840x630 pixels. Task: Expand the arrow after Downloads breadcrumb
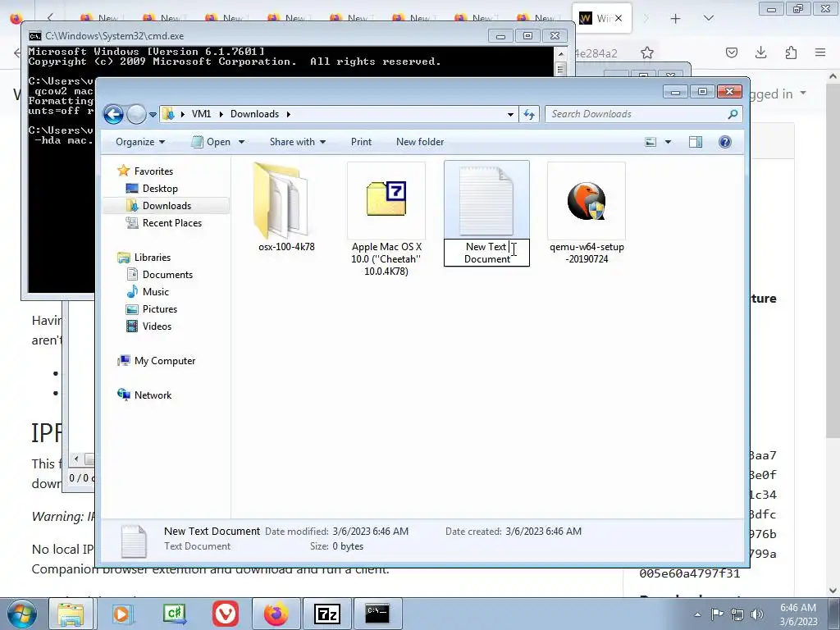tap(288, 114)
